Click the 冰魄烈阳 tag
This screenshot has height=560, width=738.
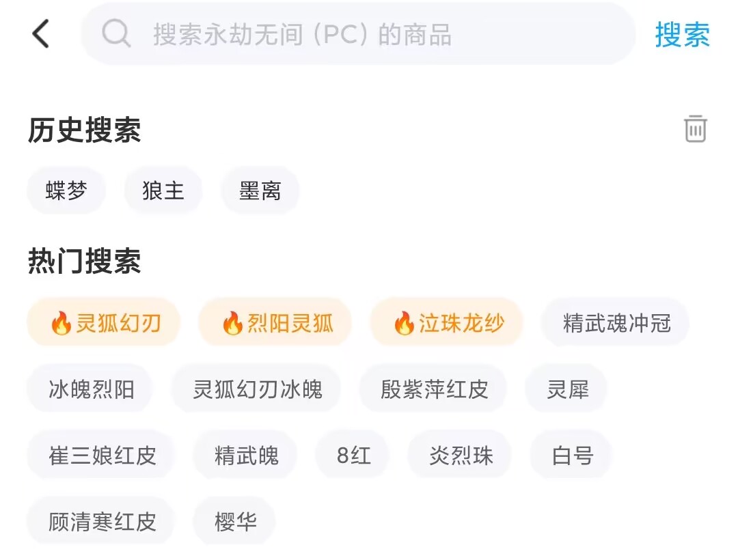[91, 389]
